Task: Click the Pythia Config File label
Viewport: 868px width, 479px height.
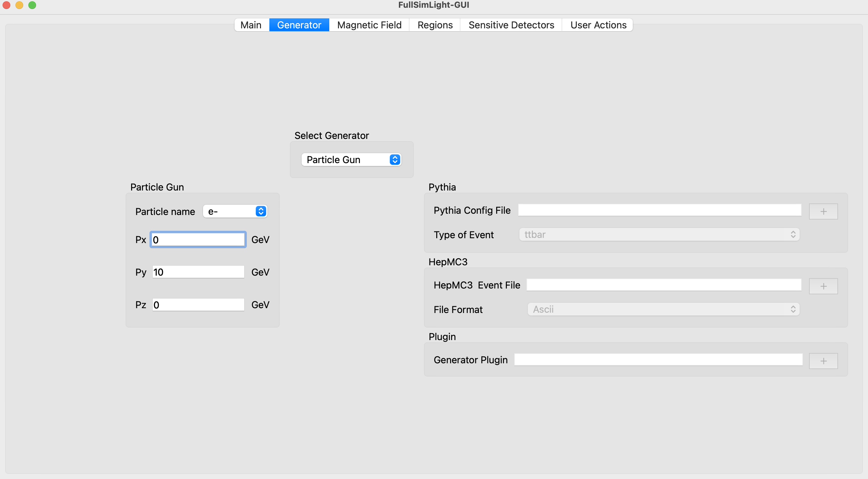Action: point(472,210)
